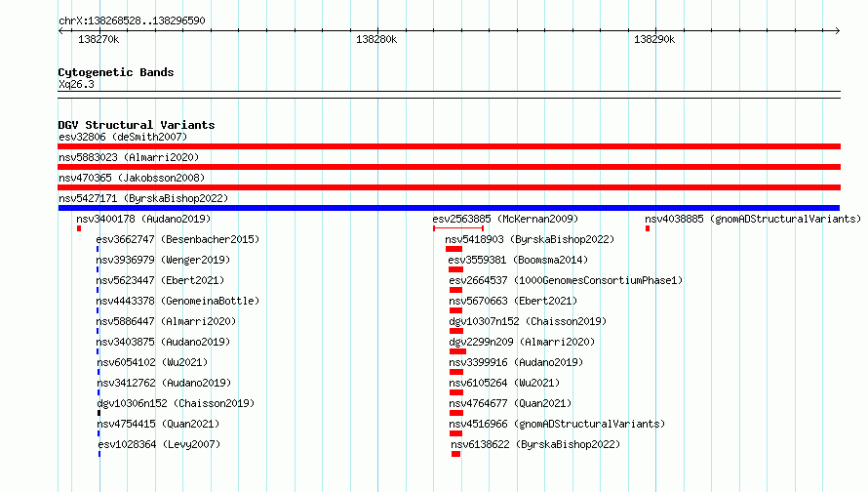This screenshot has width=868, height=492.
Task: Click nsv4443378 (GenomeinaBottle) label
Action: click(178, 301)
